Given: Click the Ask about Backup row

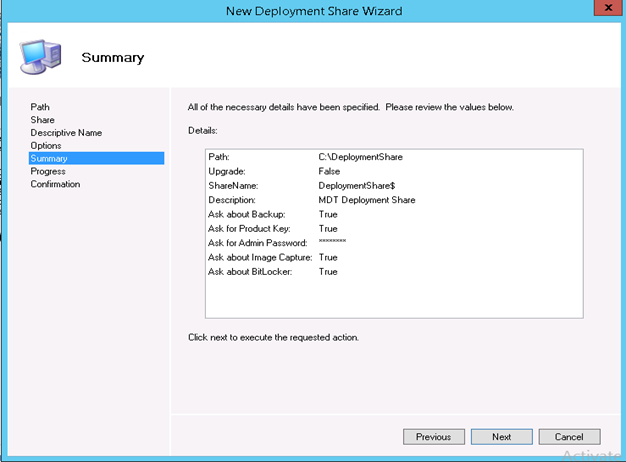Looking at the screenshot, I should point(273,214).
